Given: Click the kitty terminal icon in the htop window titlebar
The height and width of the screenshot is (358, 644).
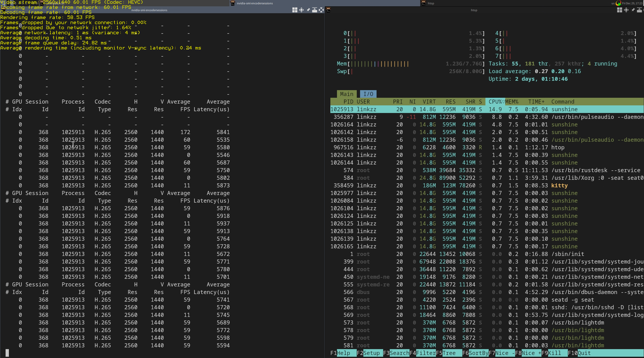Looking at the screenshot, I should point(328,10).
